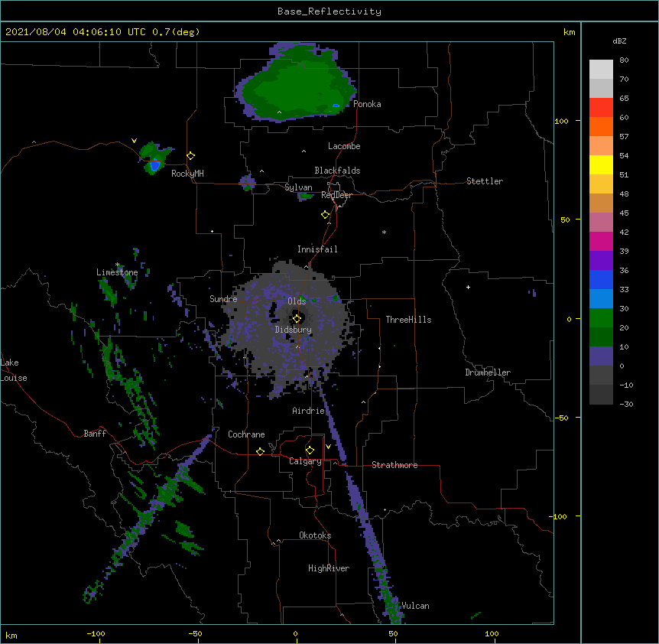Click the yellow diamond marker near RockyMH
This screenshot has width=659, height=644.
click(191, 156)
